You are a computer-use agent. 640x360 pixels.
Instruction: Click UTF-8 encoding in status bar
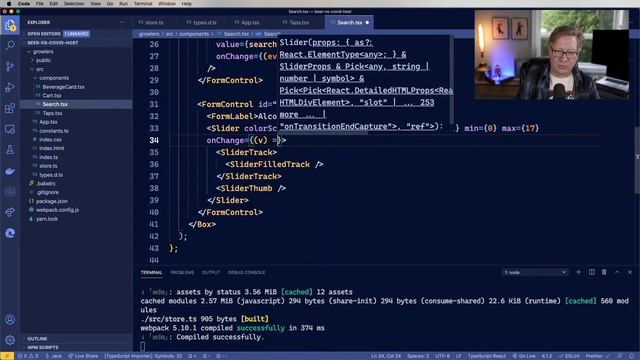pyautogui.click(x=442, y=356)
